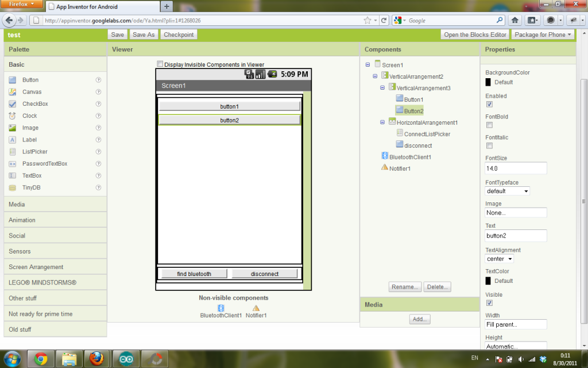The width and height of the screenshot is (588, 368).
Task: Click Open the Blocks Editor button
Action: pos(475,34)
